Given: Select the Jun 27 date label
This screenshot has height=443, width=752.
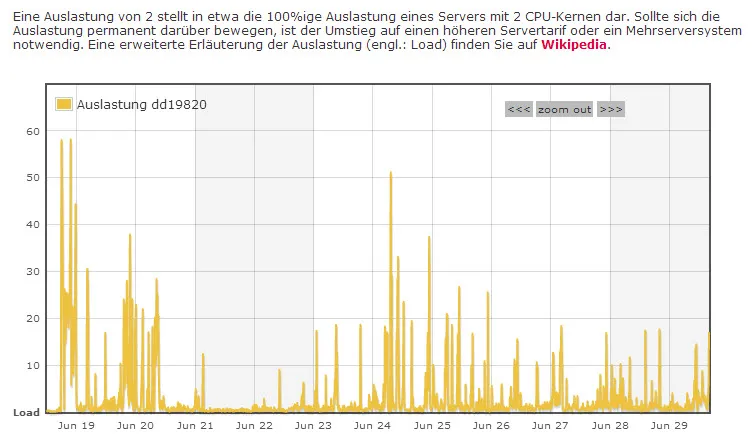Looking at the screenshot, I should 550,425.
